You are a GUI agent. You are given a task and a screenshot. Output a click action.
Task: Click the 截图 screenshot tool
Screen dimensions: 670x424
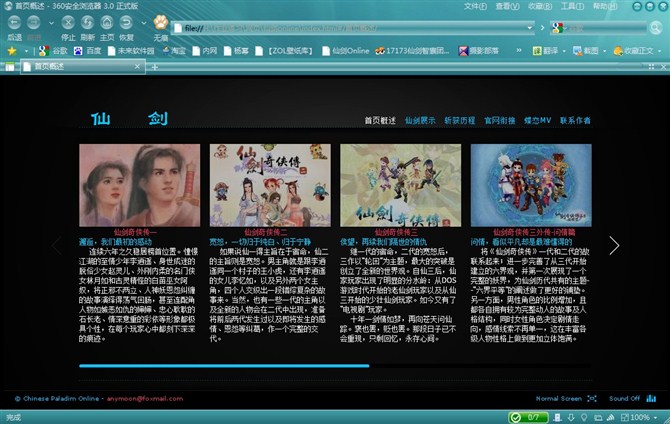coord(586,51)
